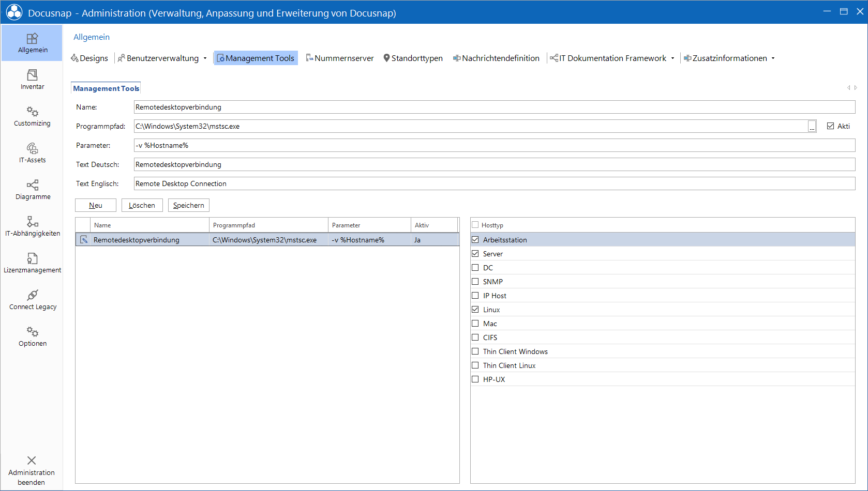The image size is (868, 491).
Task: Expand the Zusatzinformationen dropdown arrow
Action: [x=773, y=58]
